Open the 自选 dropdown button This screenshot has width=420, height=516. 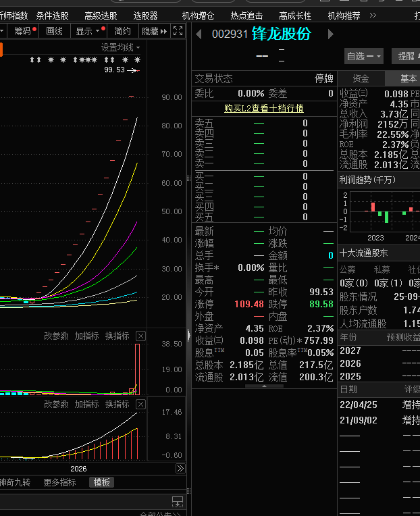[x=364, y=56]
